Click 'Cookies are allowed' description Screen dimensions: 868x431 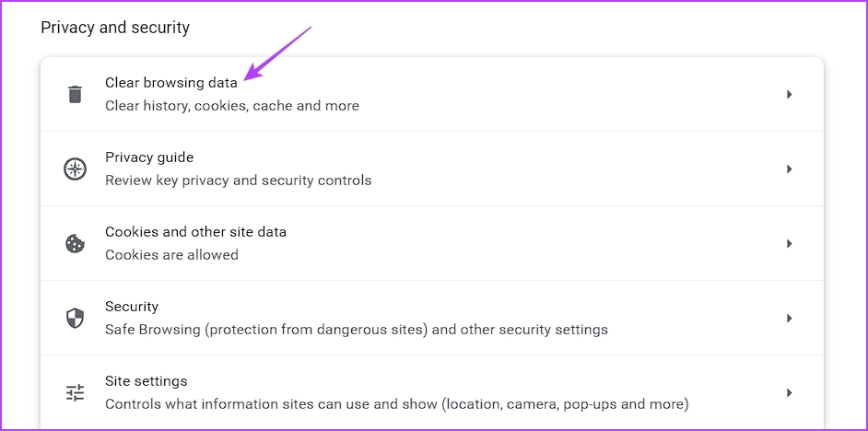coord(171,255)
